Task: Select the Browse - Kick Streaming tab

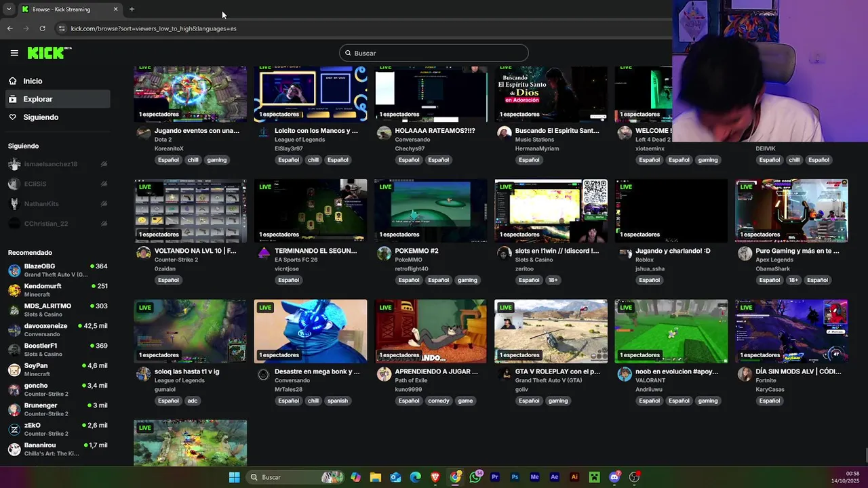Action: pos(69,9)
